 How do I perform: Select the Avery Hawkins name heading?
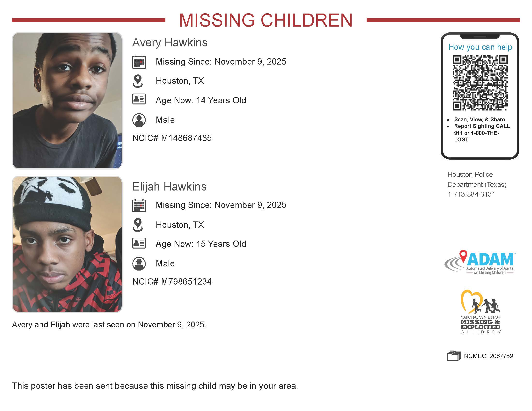tap(170, 43)
